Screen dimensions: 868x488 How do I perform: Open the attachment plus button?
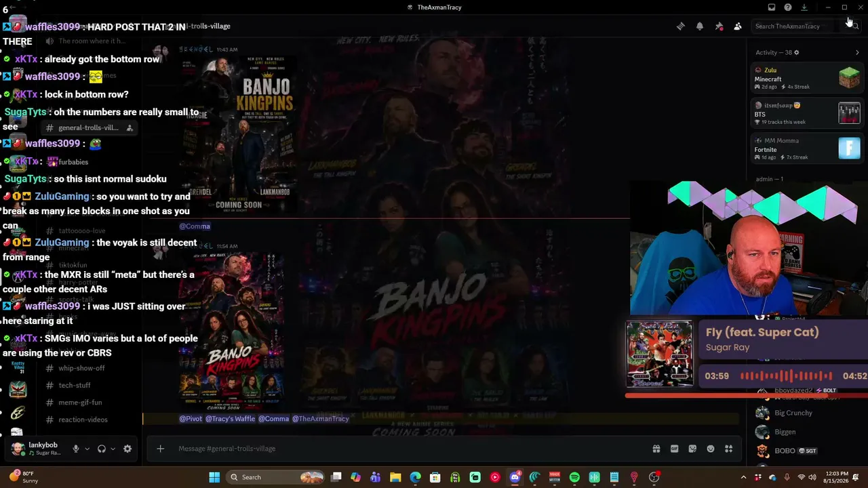[x=160, y=449]
